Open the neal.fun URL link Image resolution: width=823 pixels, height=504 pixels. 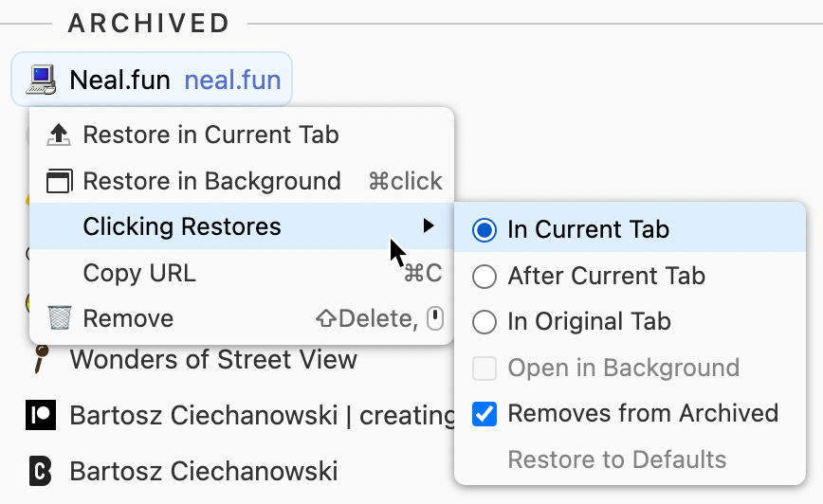[x=233, y=80]
